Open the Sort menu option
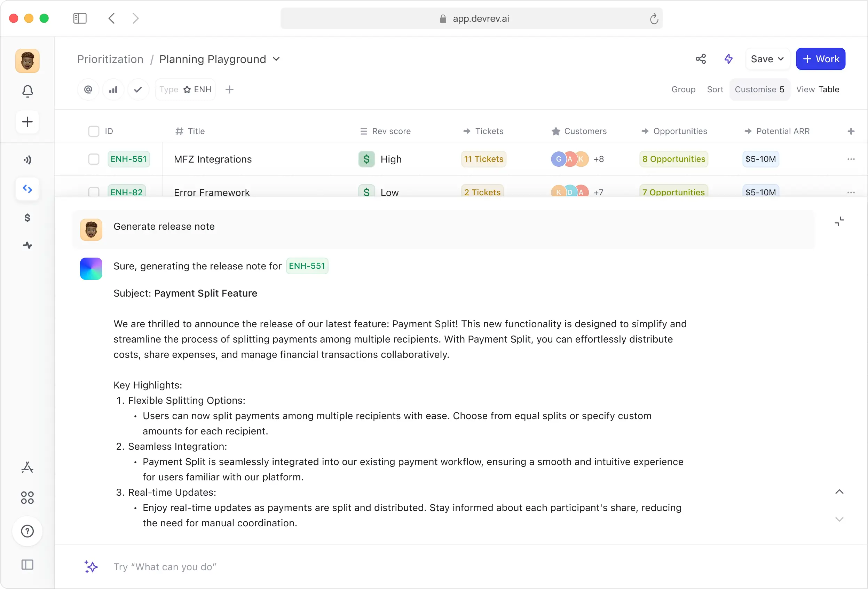This screenshot has height=589, width=868. coord(715,90)
